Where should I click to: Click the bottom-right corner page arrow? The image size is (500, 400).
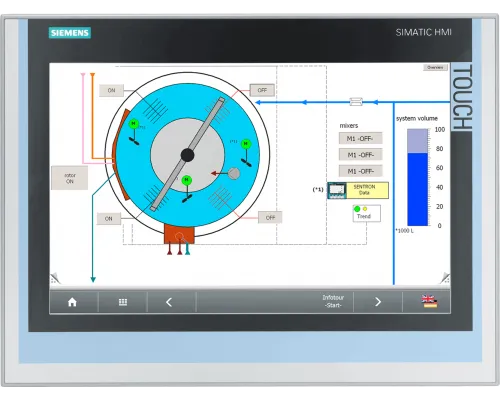pyautogui.click(x=445, y=278)
